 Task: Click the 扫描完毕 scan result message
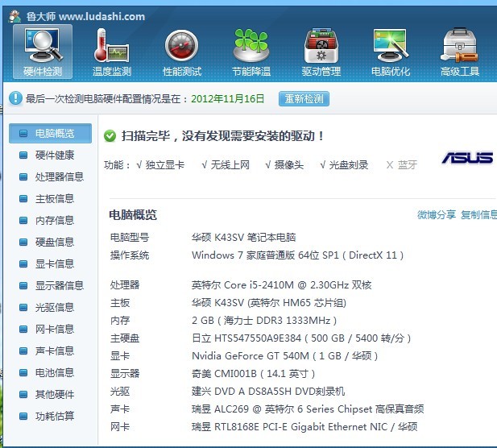[222, 136]
